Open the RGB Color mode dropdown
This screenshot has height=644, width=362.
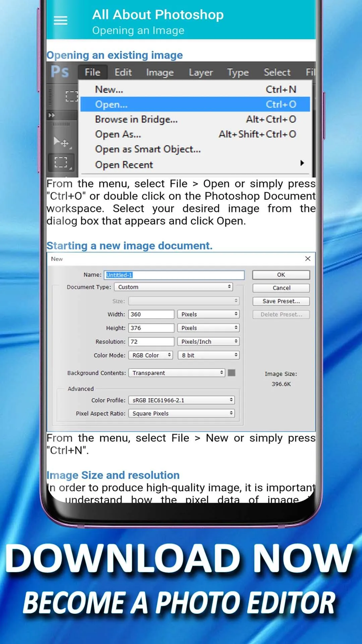[x=150, y=355]
